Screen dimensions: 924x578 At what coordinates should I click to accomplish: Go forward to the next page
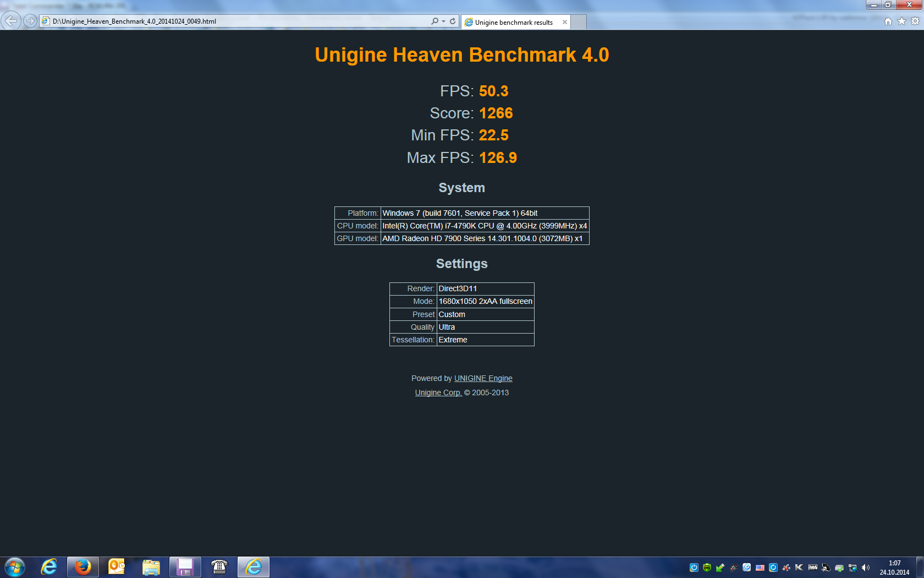(30, 21)
